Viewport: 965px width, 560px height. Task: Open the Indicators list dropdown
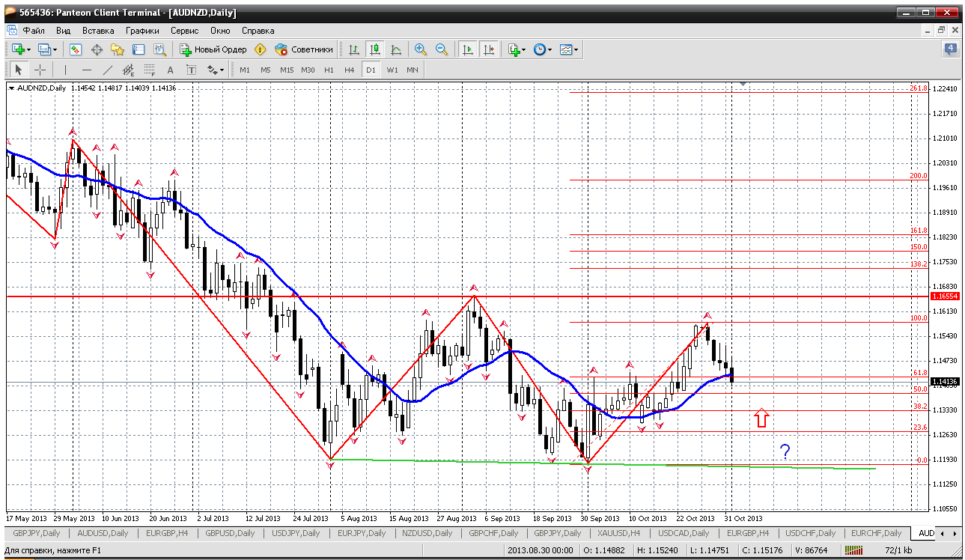(517, 49)
